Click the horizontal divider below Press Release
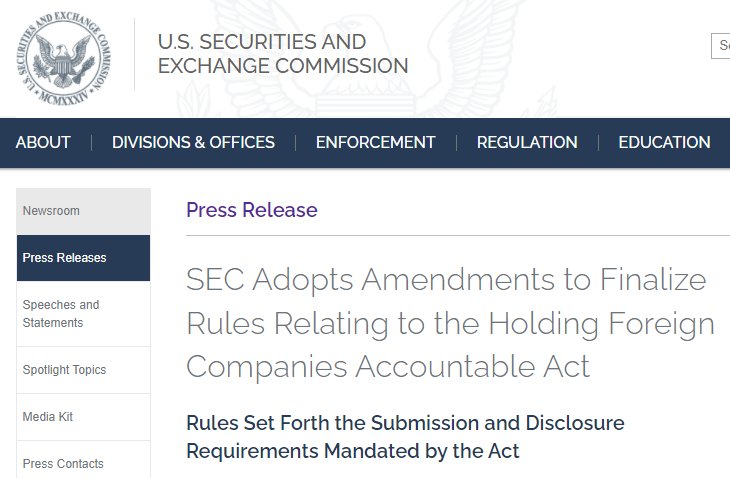 457,236
